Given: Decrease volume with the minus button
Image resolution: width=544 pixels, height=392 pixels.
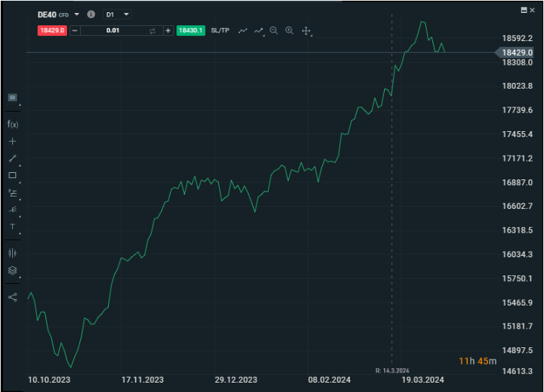Looking at the screenshot, I should (x=75, y=30).
